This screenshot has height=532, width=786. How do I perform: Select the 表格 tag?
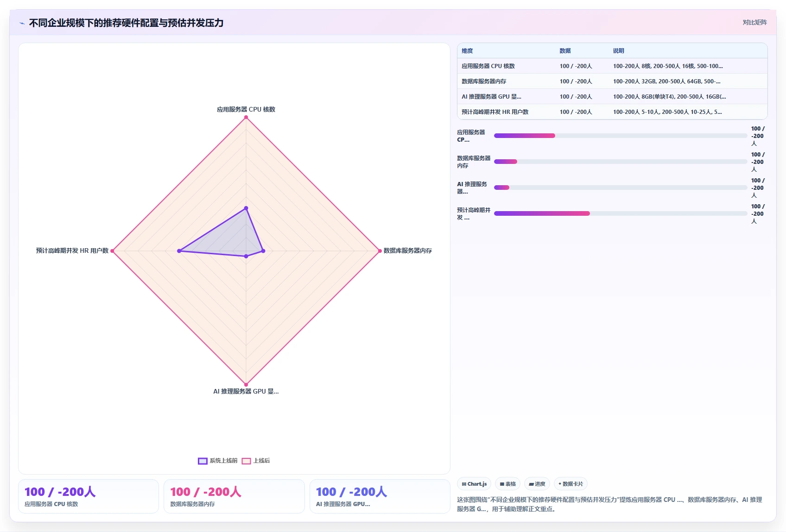508,484
